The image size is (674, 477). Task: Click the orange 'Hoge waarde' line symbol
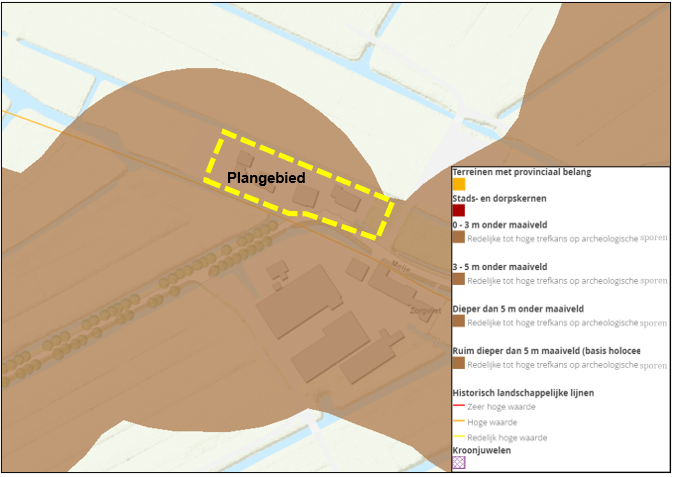[459, 422]
